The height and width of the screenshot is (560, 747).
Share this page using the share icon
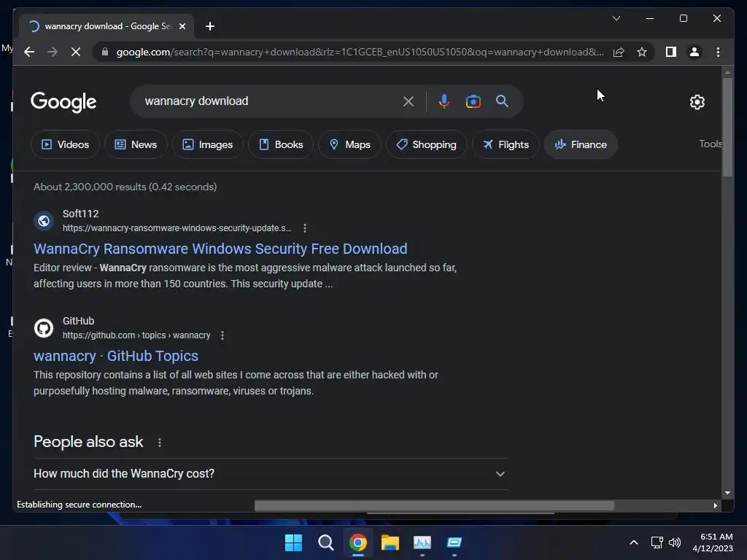[x=619, y=52]
